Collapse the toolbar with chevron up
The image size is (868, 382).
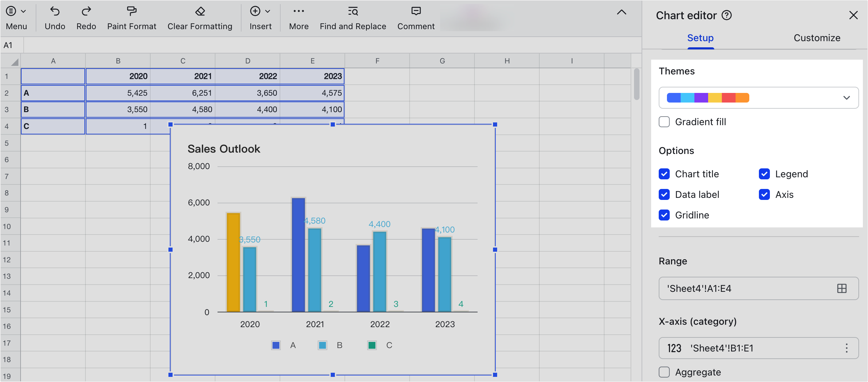coord(621,12)
